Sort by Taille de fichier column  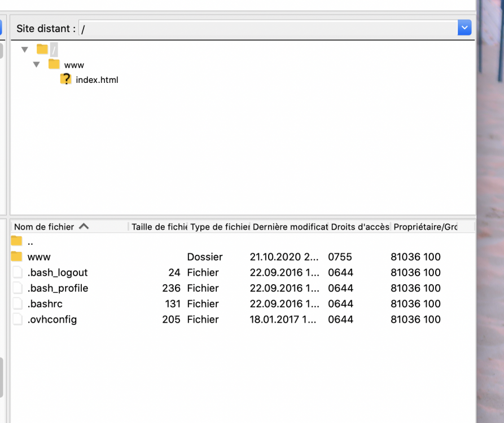click(159, 227)
